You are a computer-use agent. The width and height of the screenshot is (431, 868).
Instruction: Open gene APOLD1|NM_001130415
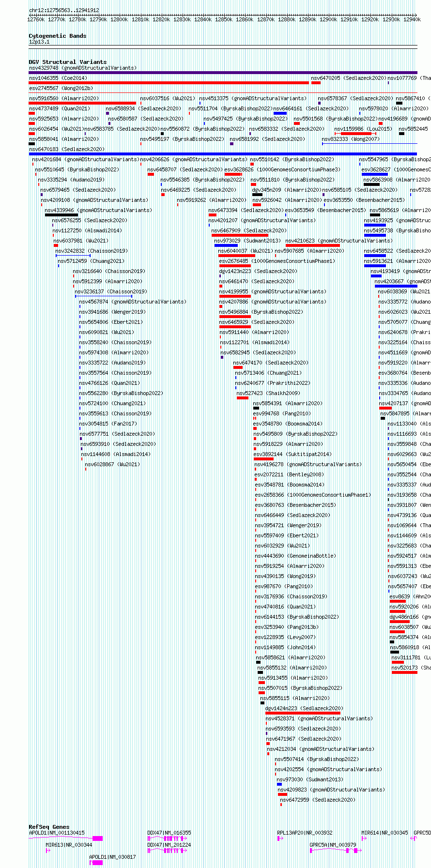(57, 833)
